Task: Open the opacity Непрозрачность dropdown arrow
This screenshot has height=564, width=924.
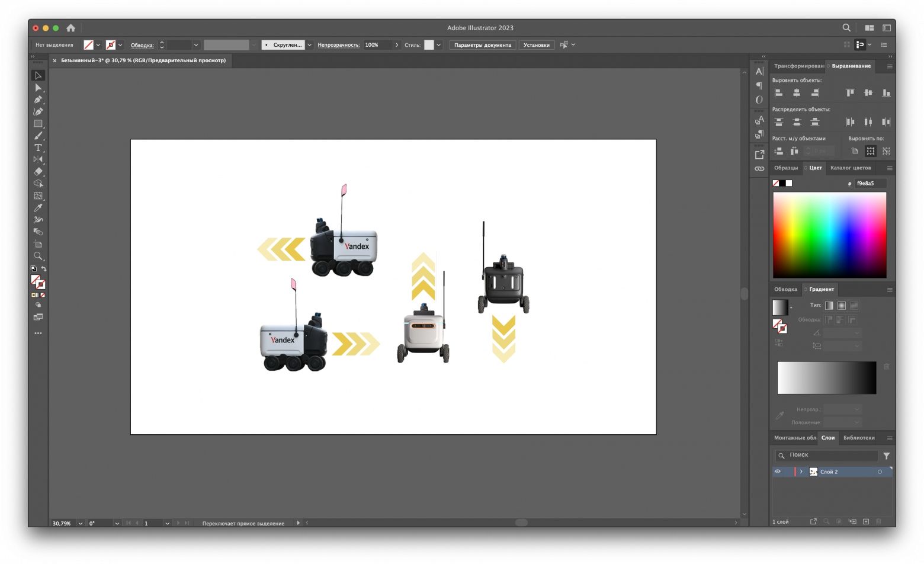Action: point(397,45)
